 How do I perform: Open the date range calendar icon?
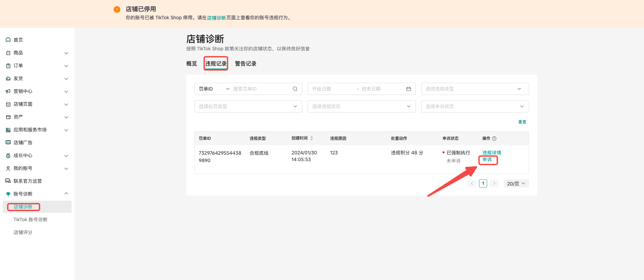pos(408,89)
